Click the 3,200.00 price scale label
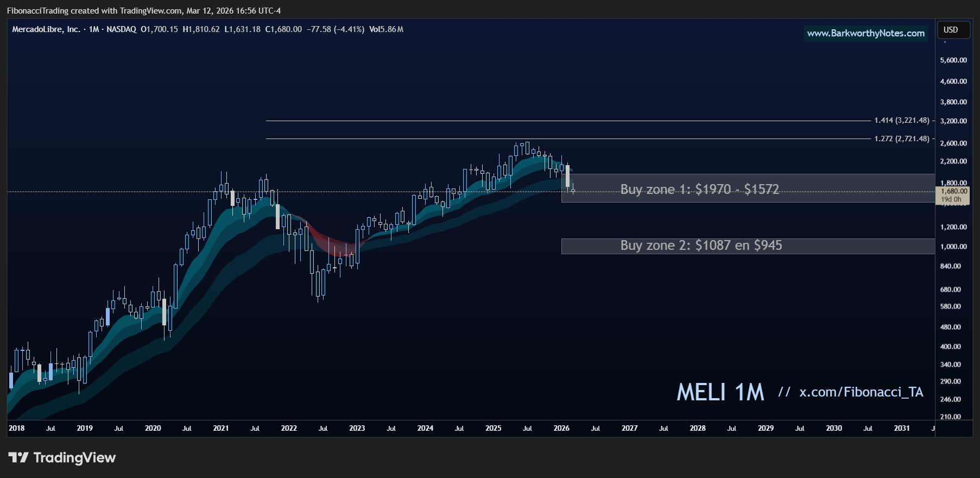This screenshot has width=980, height=478. coord(953,121)
